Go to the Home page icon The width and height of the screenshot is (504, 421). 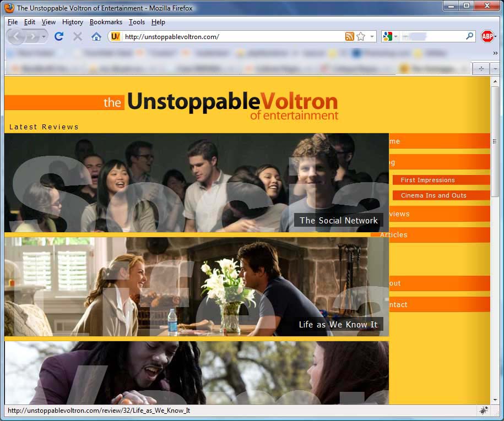pyautogui.click(x=96, y=36)
